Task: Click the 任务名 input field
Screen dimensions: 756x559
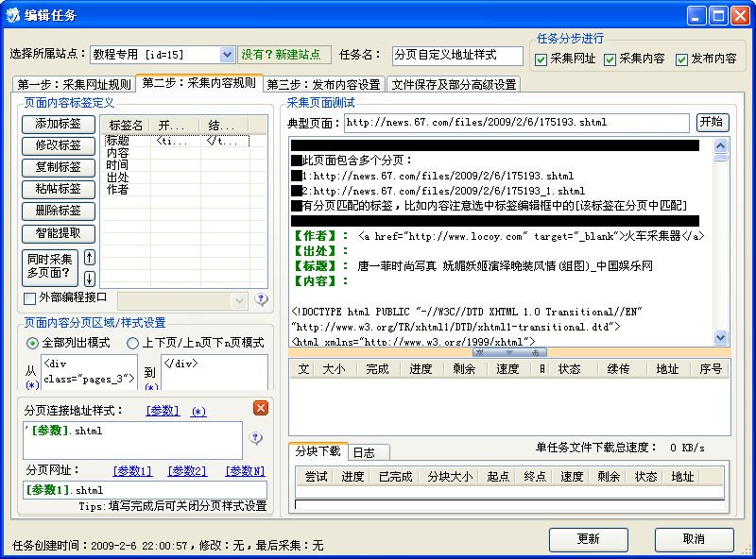Action: click(x=457, y=56)
